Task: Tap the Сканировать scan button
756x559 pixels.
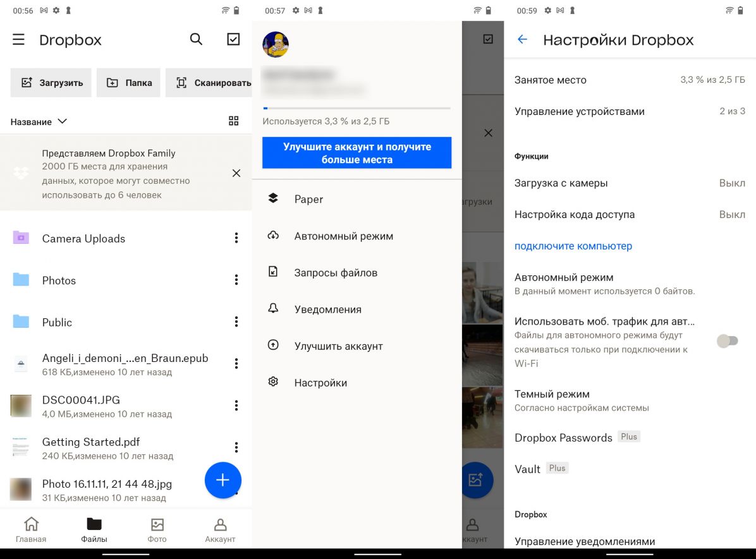Action: [209, 83]
